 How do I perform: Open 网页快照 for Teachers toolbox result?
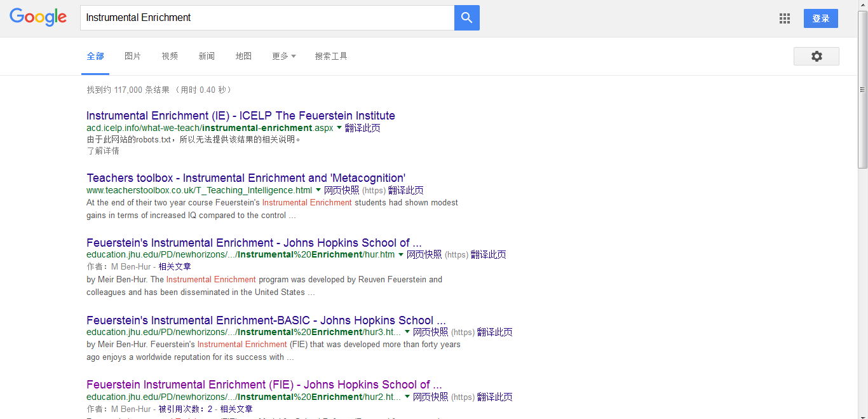[x=341, y=190]
